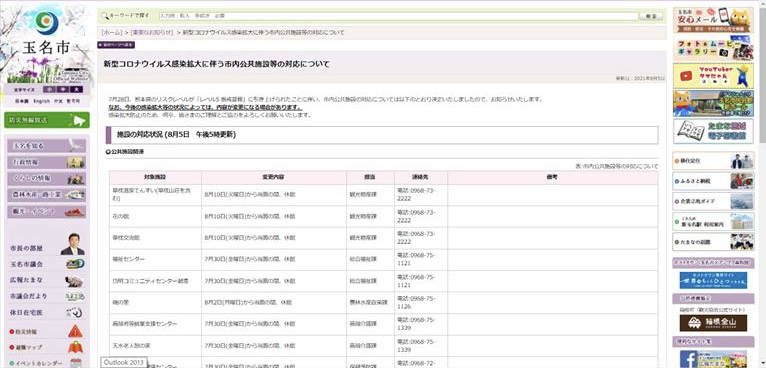766x368 pixels.
Task: Switch site language to English
Action: 42,101
